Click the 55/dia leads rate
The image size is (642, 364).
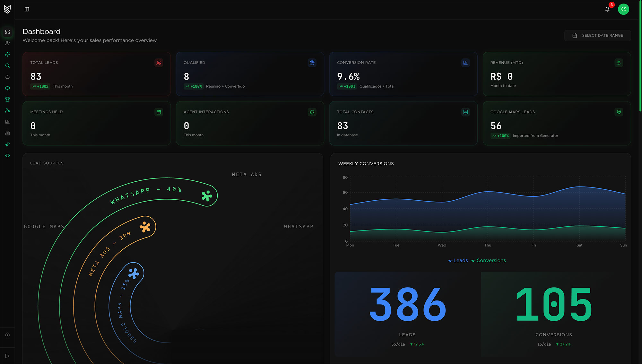click(398, 344)
